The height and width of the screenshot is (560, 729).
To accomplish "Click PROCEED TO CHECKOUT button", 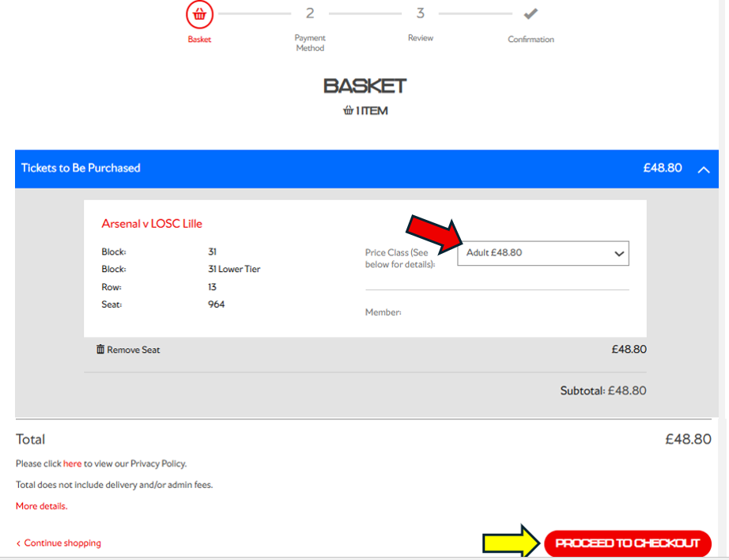I will point(628,543).
